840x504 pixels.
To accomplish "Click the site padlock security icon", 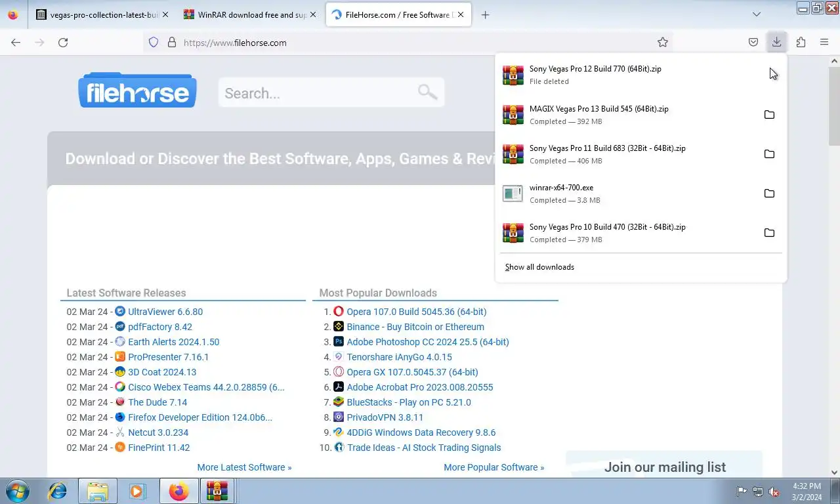I will point(172,42).
